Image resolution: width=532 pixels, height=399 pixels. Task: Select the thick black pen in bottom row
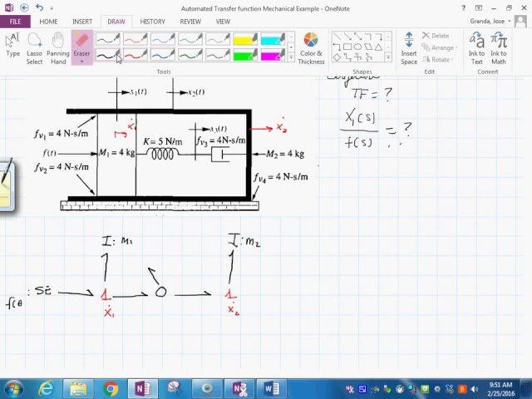[107, 55]
